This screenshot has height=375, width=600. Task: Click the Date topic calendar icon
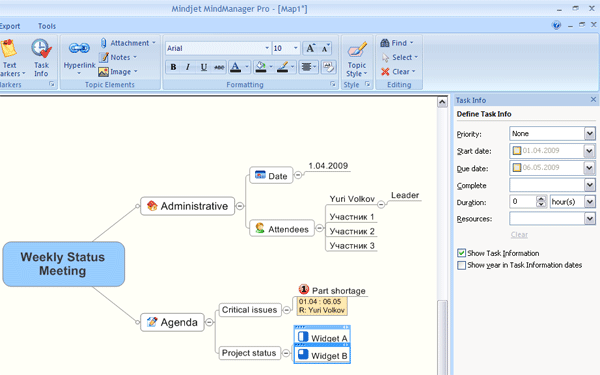tap(260, 174)
